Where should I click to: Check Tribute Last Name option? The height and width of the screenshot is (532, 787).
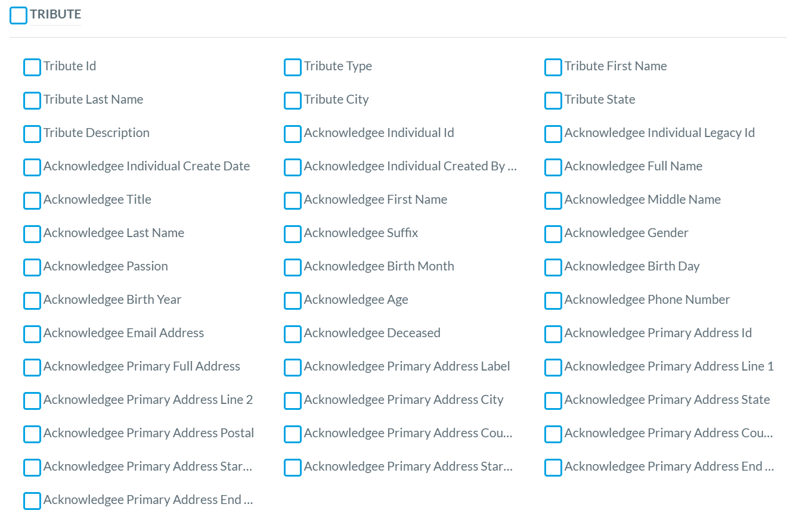(x=32, y=101)
